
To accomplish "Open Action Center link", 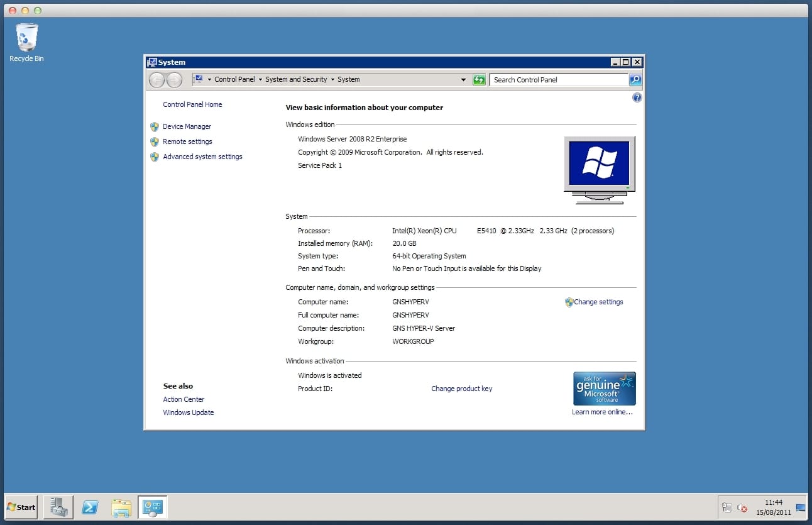I will pos(184,399).
